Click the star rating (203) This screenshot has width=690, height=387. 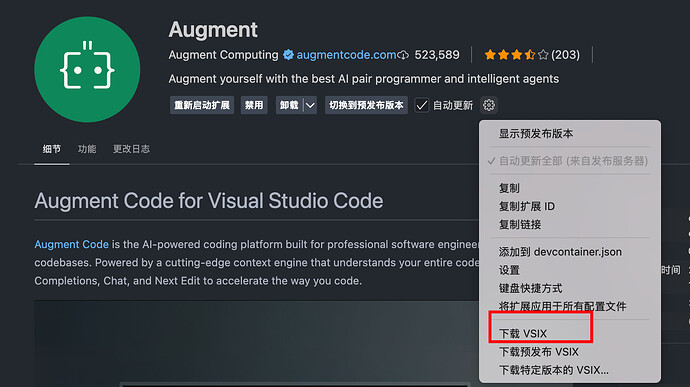tap(532, 55)
